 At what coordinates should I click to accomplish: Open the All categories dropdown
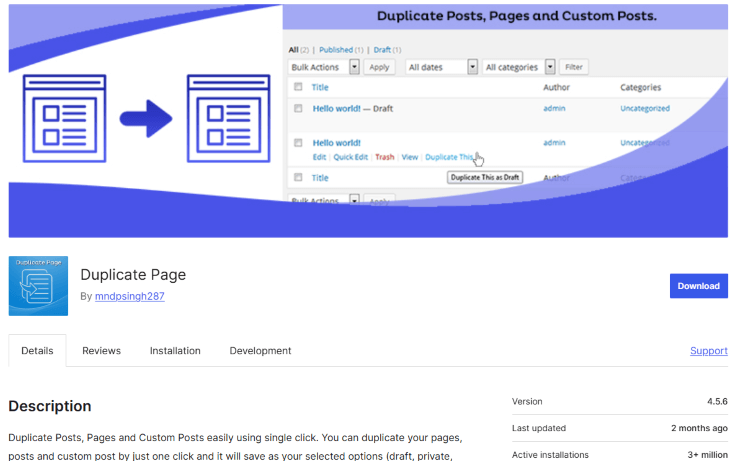point(518,67)
